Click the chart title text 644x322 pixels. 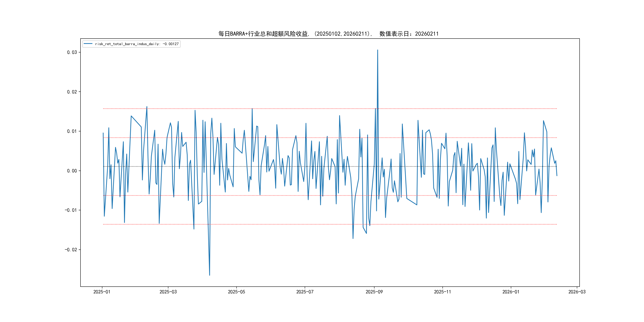(x=328, y=34)
